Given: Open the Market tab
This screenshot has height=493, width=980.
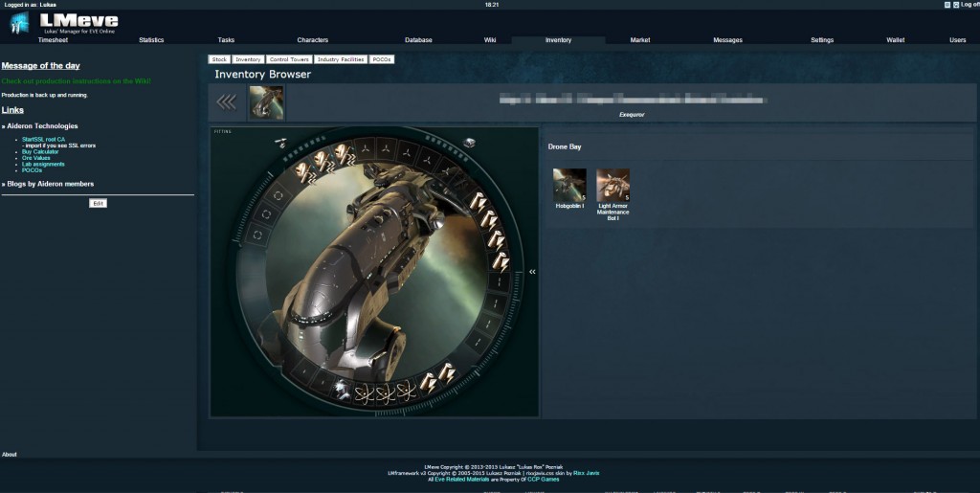Looking at the screenshot, I should 640,40.
